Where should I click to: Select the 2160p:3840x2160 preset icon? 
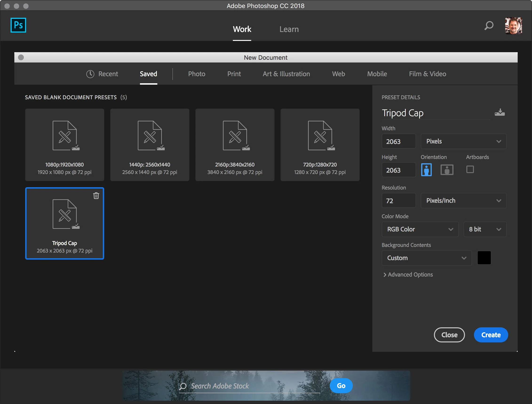click(235, 136)
